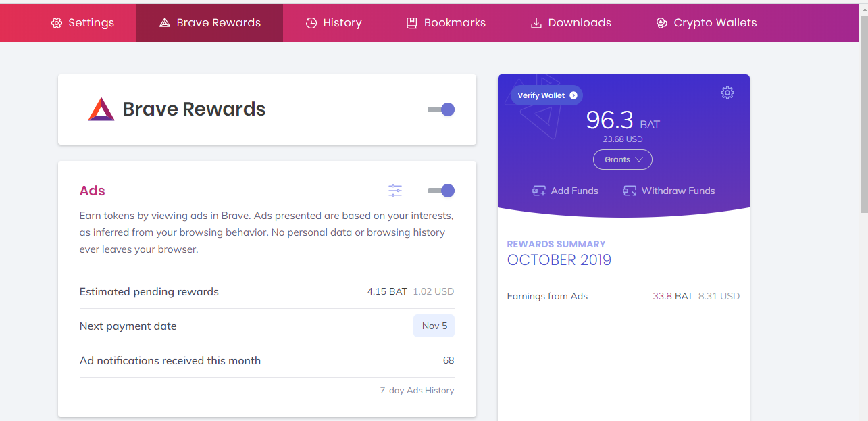Select the Brave Rewards tab
The width and height of the screenshot is (868, 421).
(209, 23)
